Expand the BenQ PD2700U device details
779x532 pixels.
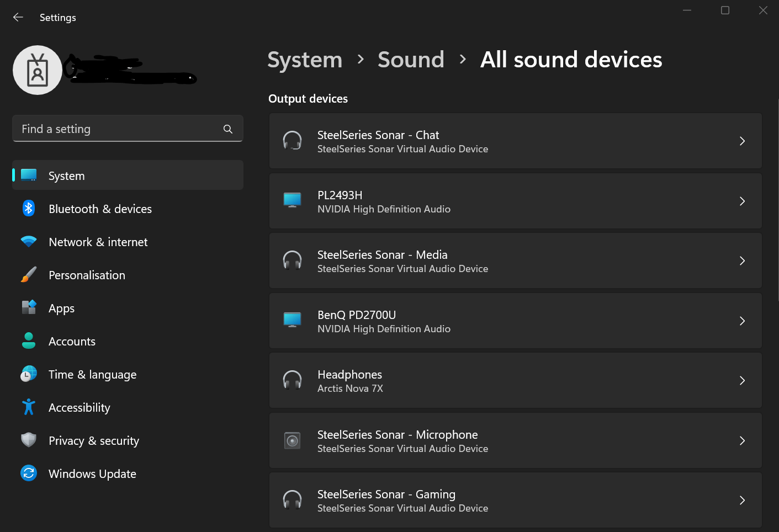(742, 321)
